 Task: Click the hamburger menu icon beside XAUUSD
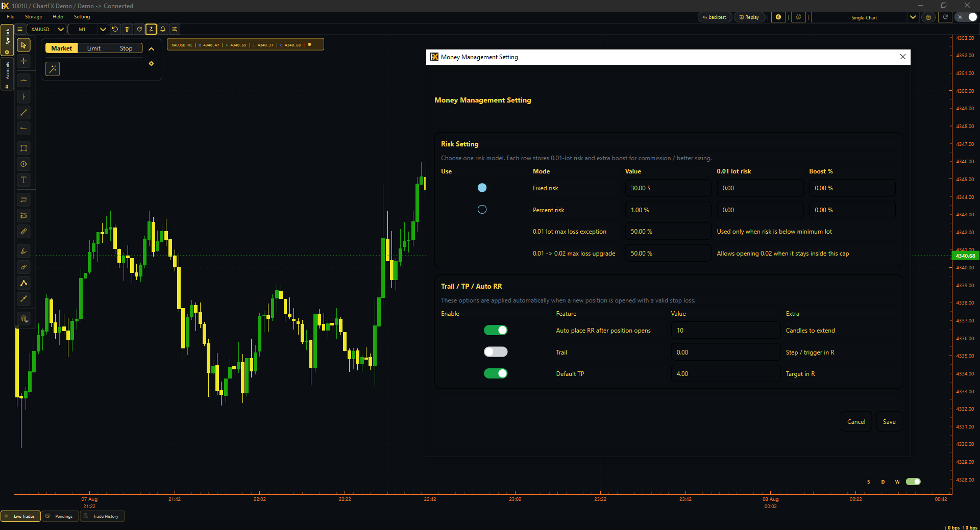[20, 29]
